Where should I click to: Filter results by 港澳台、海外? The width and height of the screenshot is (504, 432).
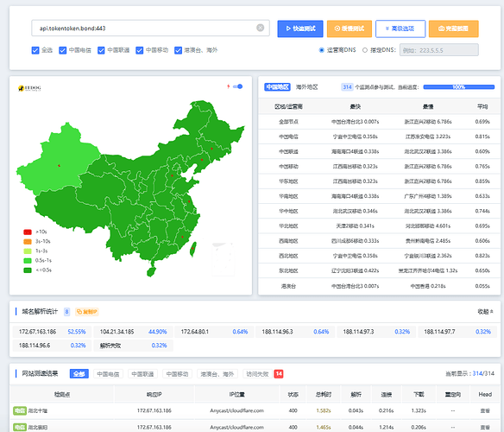217,374
